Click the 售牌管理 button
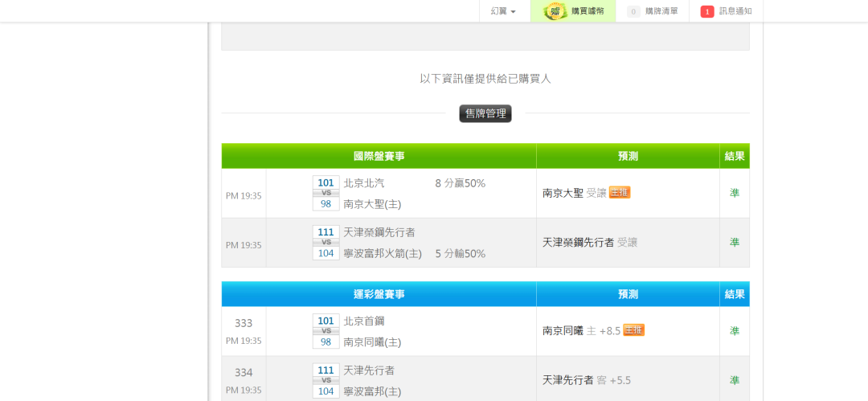This screenshot has width=868, height=401. 485,113
